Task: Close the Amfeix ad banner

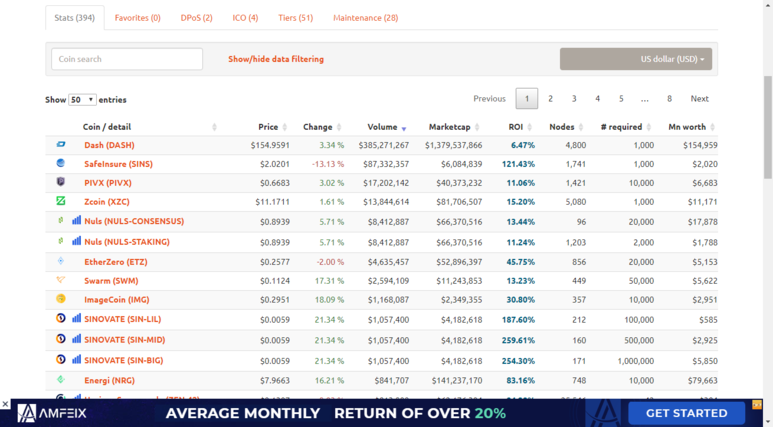Action: tap(5, 404)
